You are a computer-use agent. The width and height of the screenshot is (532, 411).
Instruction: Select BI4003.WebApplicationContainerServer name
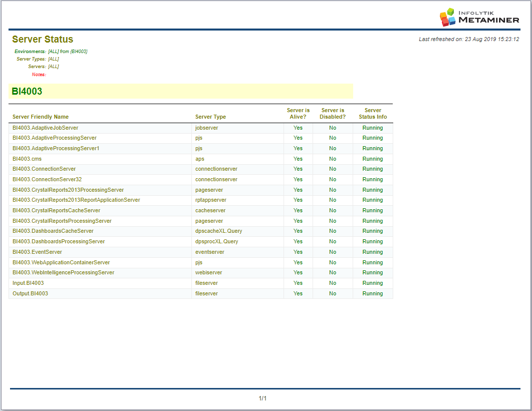pyautogui.click(x=61, y=262)
